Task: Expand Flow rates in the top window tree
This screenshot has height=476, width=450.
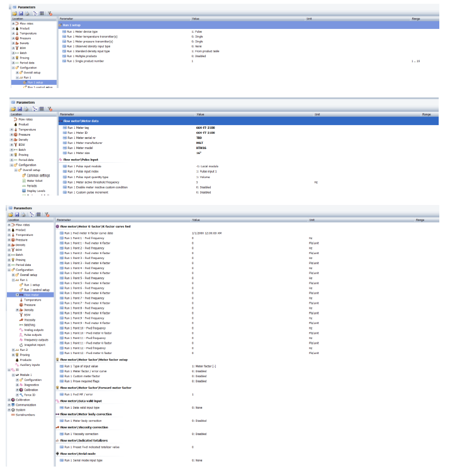Action: click(13, 23)
